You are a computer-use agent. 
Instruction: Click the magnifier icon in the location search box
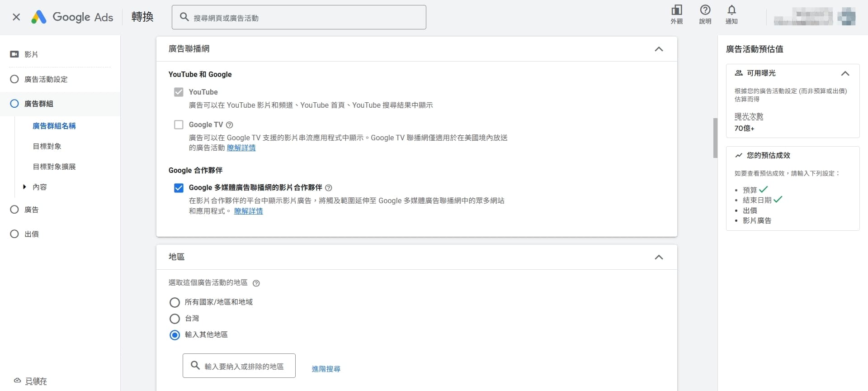[x=195, y=365]
